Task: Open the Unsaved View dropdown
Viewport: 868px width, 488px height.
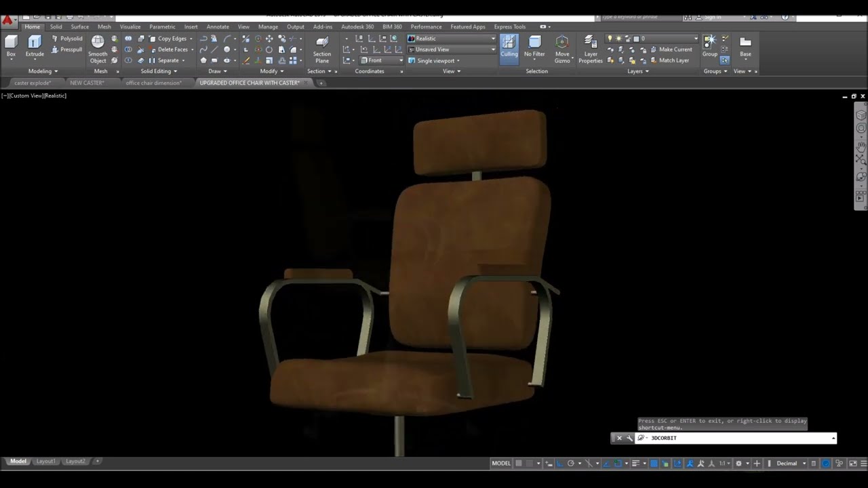Action: [452, 49]
